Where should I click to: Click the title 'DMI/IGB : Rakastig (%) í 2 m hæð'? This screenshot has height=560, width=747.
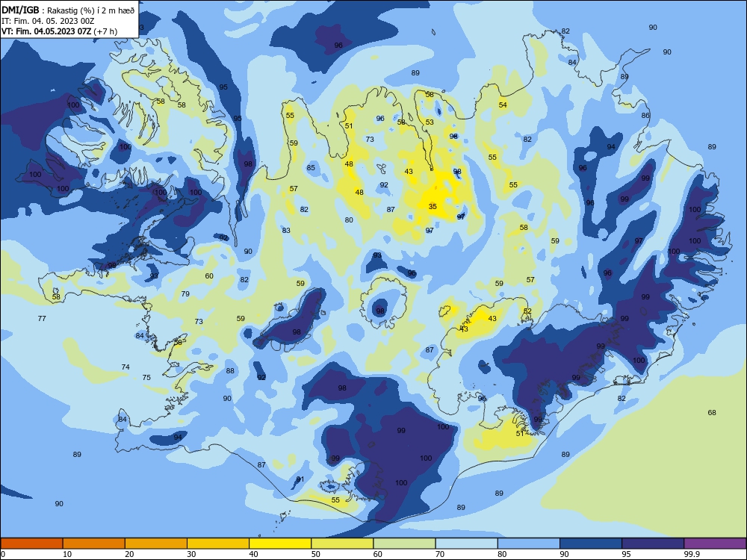(68, 10)
